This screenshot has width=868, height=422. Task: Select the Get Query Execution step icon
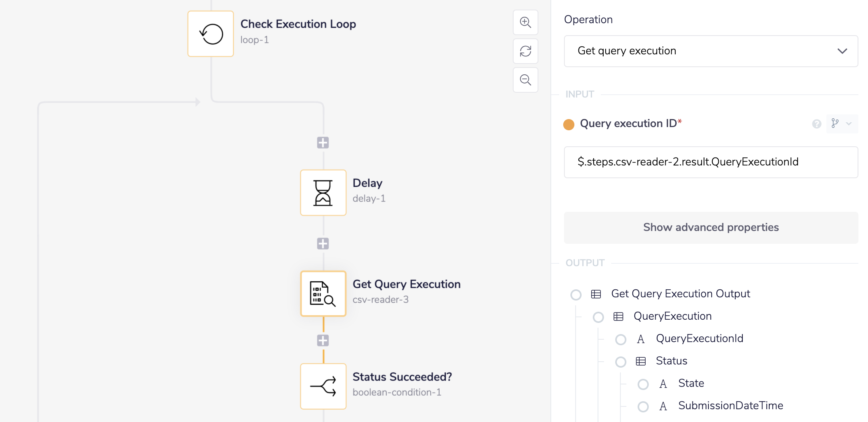(323, 294)
